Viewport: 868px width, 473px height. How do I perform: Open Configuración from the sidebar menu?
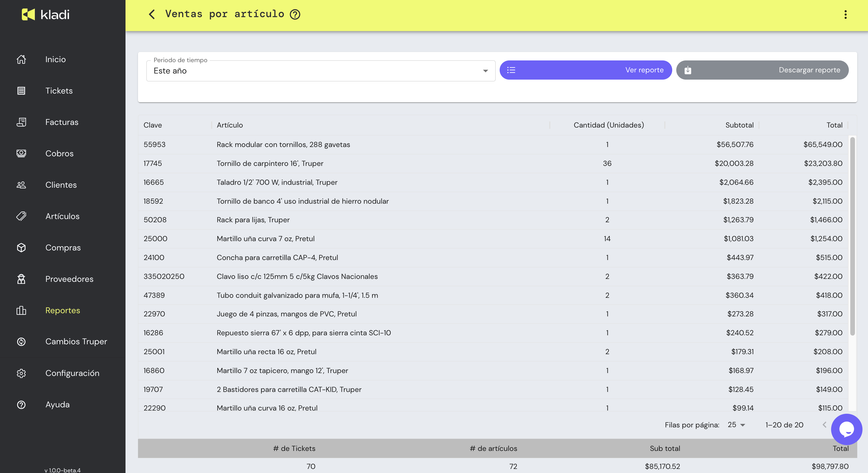click(72, 373)
